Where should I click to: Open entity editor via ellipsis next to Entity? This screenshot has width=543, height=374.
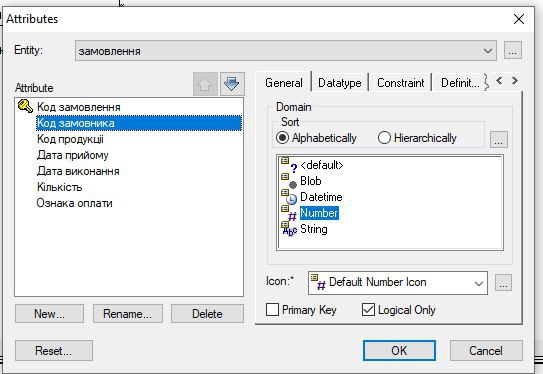(513, 51)
